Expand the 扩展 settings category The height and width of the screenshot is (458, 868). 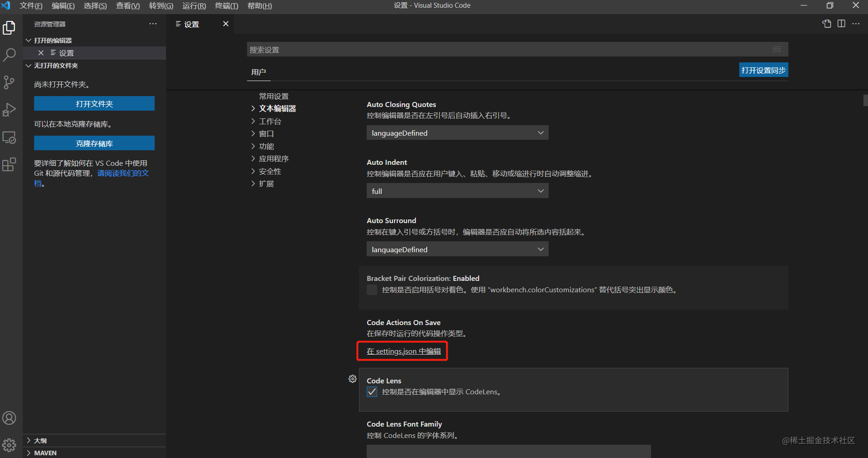click(x=253, y=183)
